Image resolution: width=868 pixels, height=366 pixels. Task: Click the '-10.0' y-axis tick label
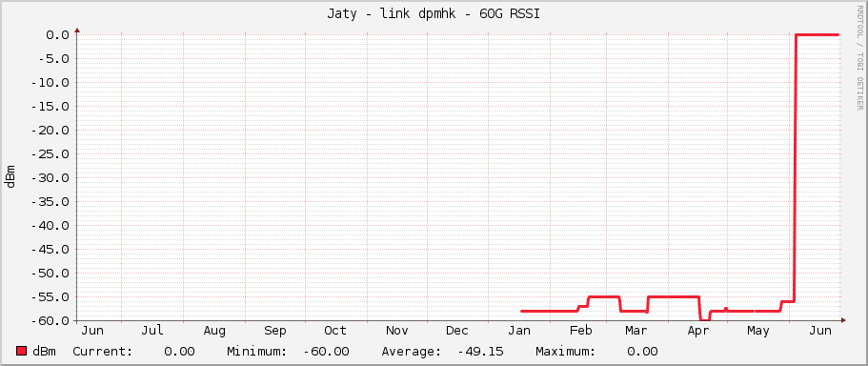50,83
